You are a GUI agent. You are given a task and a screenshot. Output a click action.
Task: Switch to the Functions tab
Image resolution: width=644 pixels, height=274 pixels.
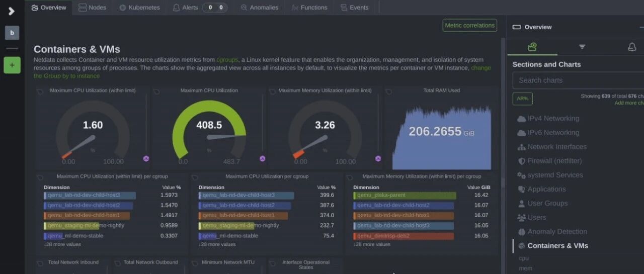[x=309, y=8]
